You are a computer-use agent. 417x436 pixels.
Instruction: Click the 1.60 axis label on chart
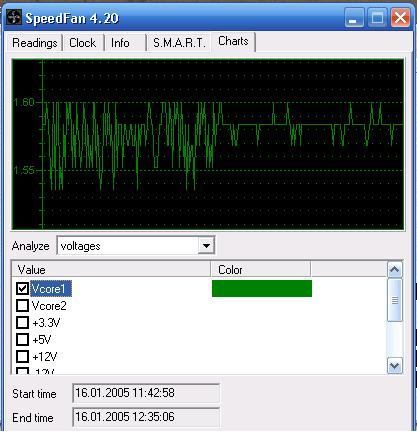24,102
